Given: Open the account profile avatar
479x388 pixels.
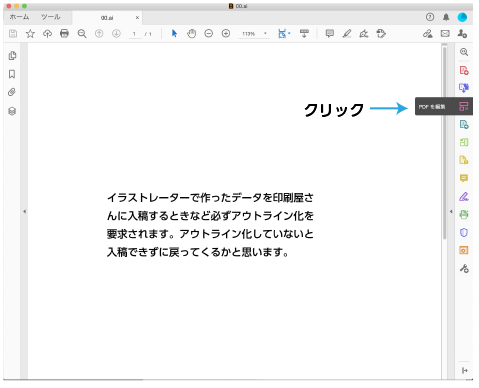Looking at the screenshot, I should [x=462, y=17].
